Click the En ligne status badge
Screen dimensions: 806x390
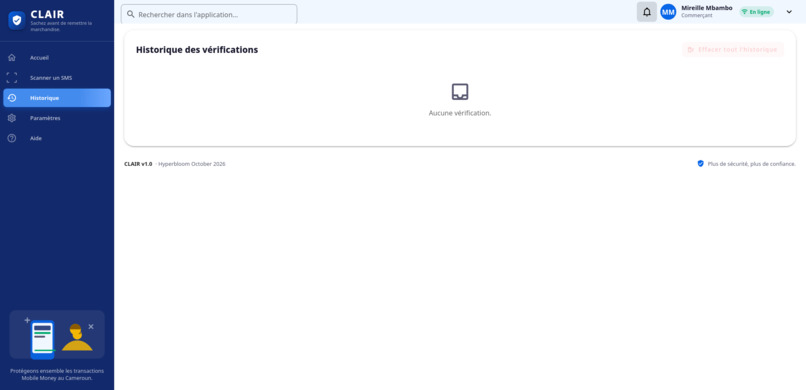click(x=756, y=12)
